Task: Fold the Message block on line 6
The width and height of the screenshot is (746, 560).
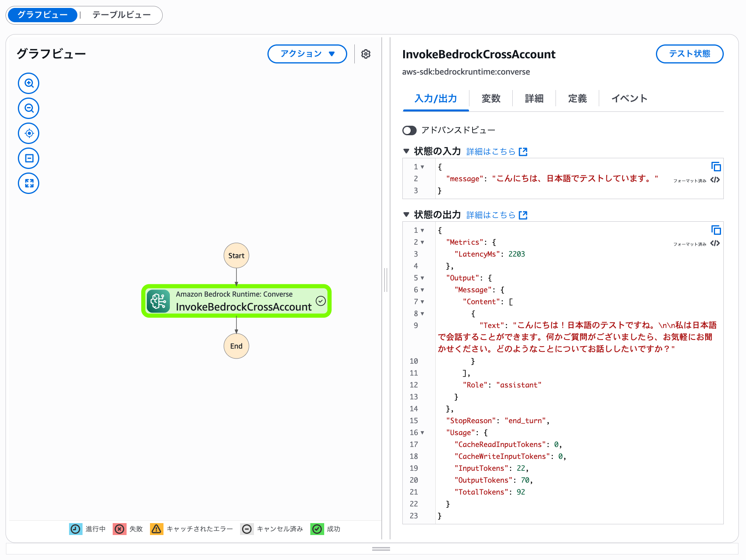Action: point(422,290)
